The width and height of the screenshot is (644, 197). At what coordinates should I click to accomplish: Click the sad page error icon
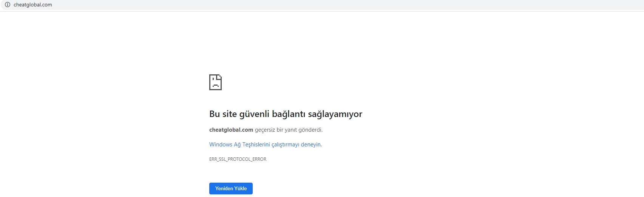[x=215, y=82]
